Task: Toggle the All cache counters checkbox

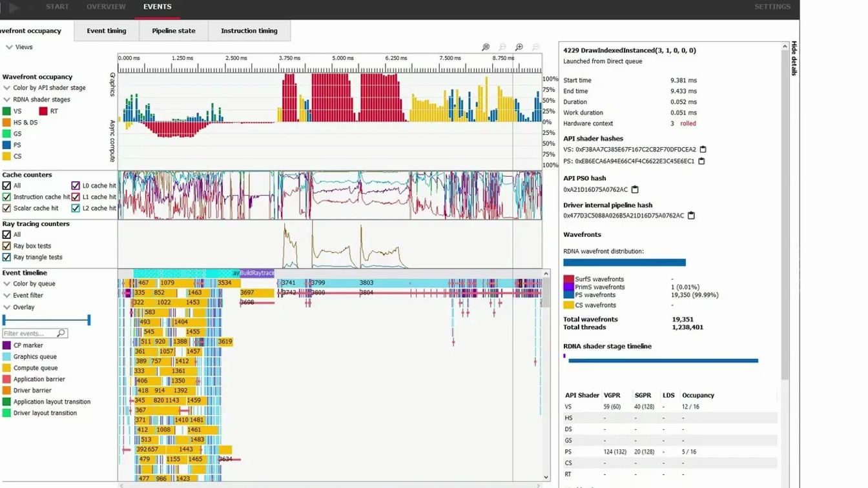Action: pos(7,186)
